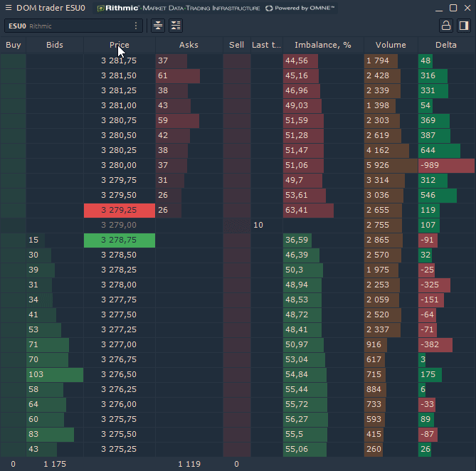The image size is (476, 471).
Task: Click the Buy cell at price 3 277,00
Action: [x=14, y=345]
